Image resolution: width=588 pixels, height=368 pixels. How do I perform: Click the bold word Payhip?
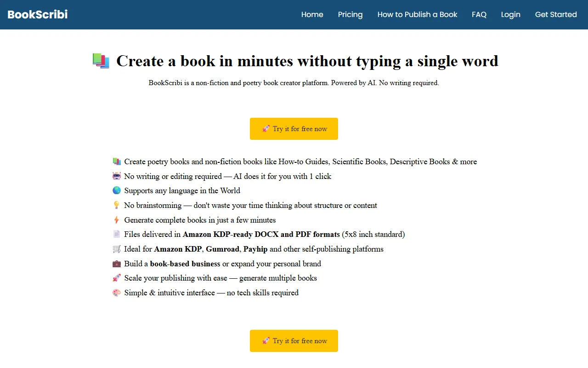coord(255,249)
